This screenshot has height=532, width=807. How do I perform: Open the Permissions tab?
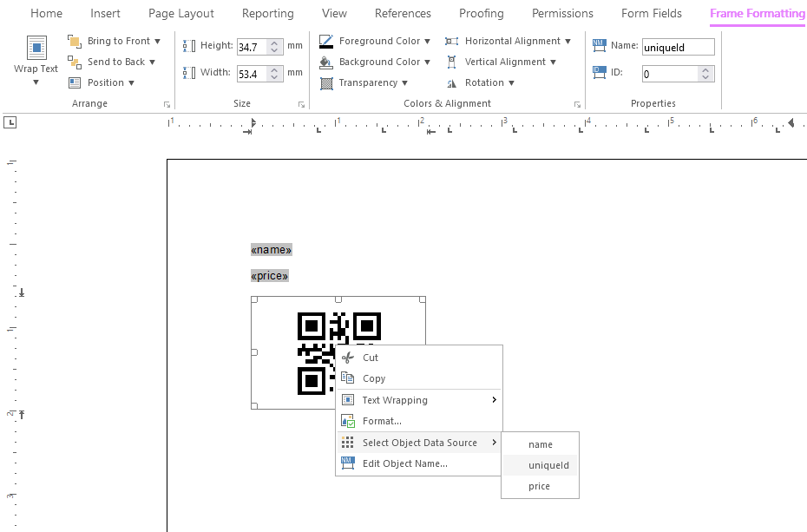(x=562, y=13)
